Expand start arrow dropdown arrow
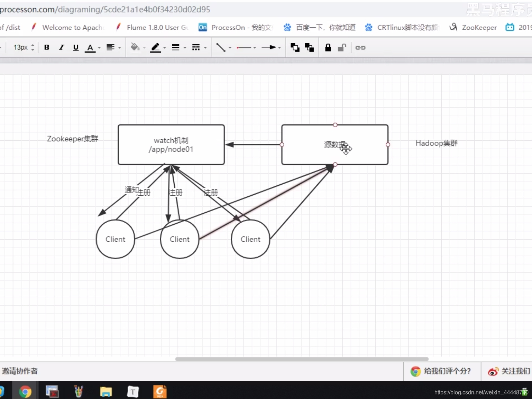532x399 pixels. pyautogui.click(x=255, y=48)
